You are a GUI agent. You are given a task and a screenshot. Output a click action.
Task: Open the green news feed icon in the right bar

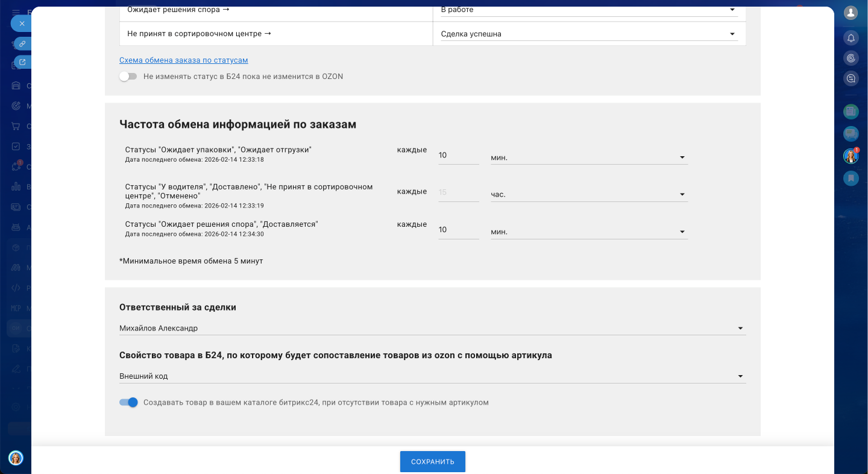coord(851,110)
